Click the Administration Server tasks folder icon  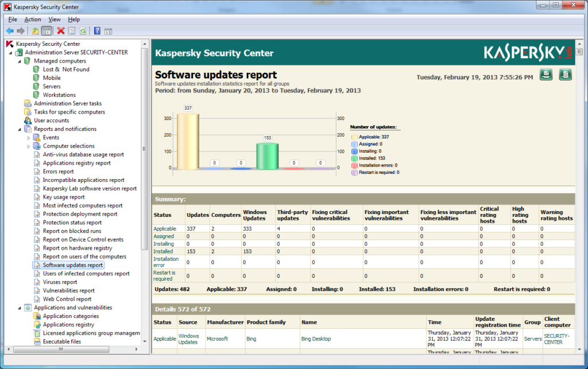pos(28,103)
